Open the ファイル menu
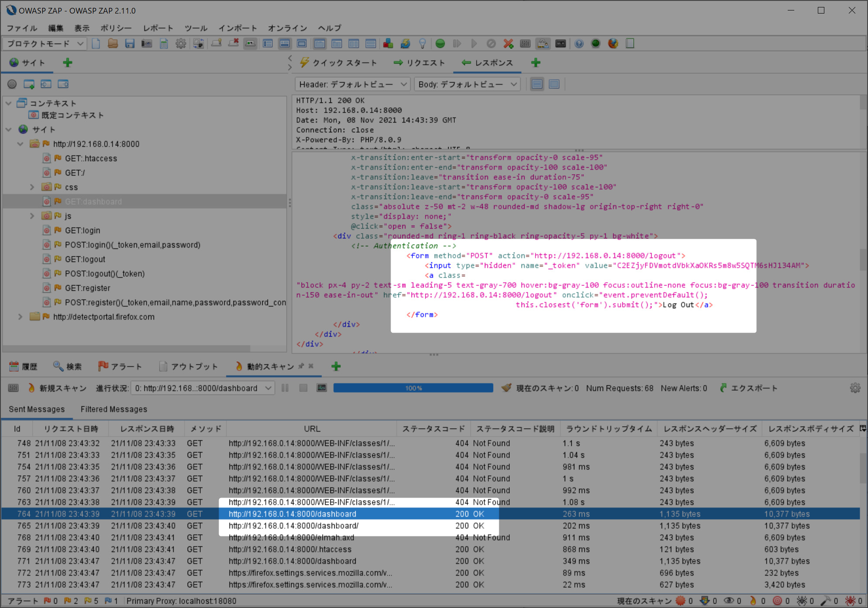The image size is (868, 608). tap(22, 28)
